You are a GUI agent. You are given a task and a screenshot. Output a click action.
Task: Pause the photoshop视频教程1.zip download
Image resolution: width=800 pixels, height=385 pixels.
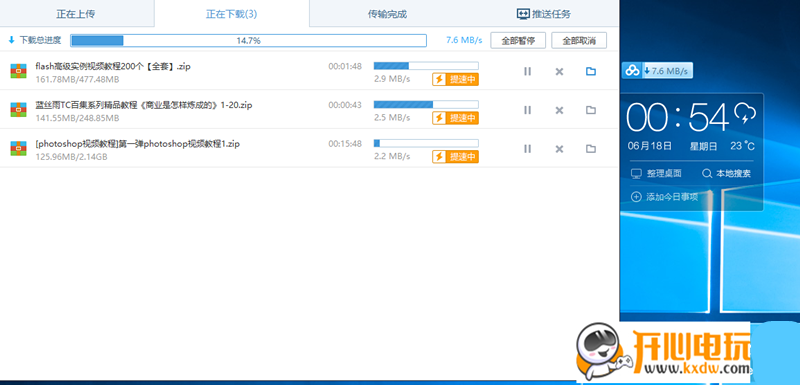coord(528,149)
